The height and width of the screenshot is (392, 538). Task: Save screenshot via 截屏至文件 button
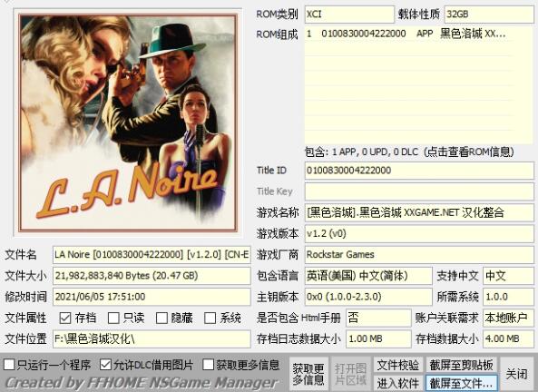pos(461,383)
